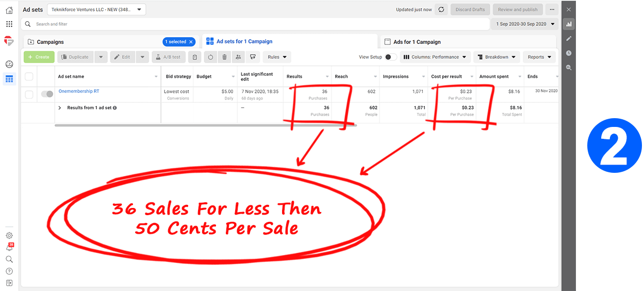Open the date range dropdown

(524, 24)
